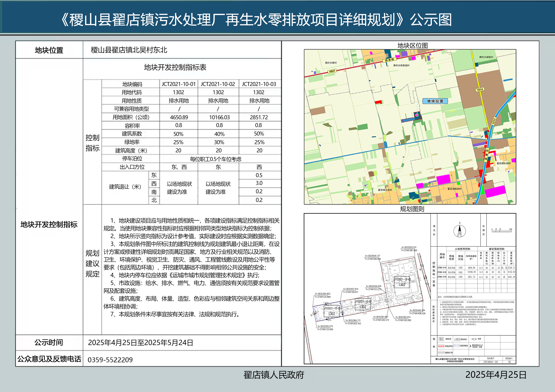The image size is (555, 392).
Task: Open the 地块区位图 location map image
Action: [410, 127]
